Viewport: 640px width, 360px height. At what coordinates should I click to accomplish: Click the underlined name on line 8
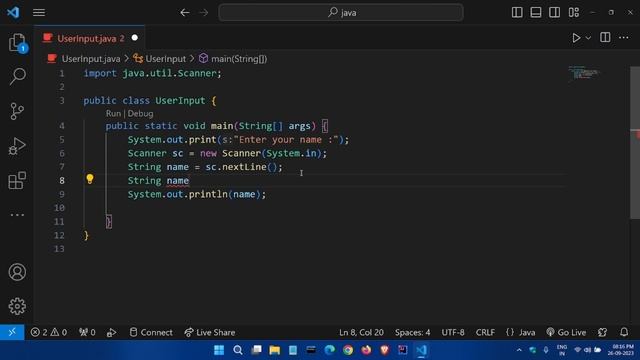178,180
